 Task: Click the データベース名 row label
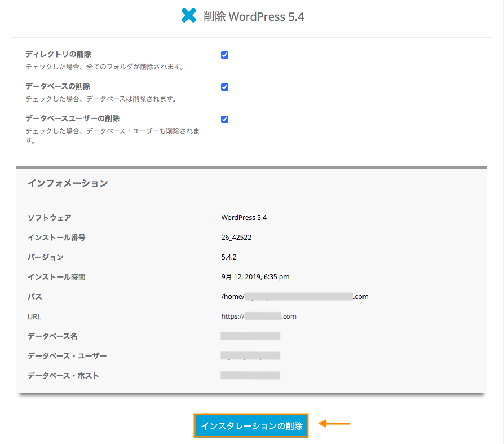coord(52,336)
